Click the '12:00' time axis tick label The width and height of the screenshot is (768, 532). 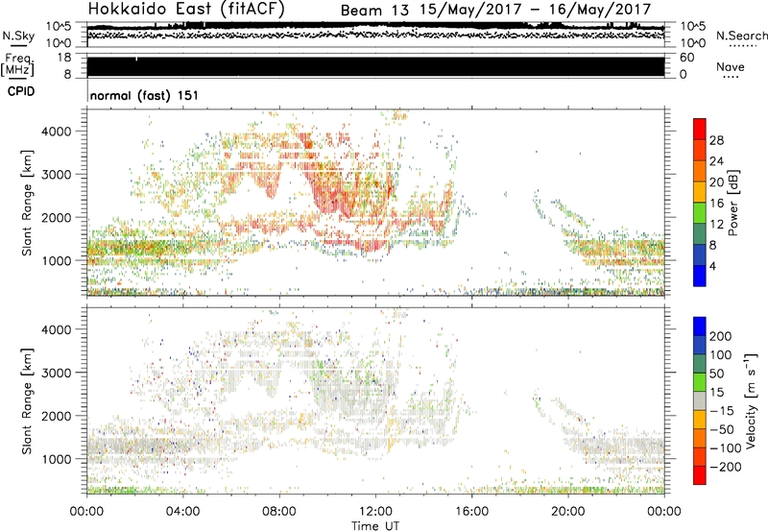coord(375,512)
